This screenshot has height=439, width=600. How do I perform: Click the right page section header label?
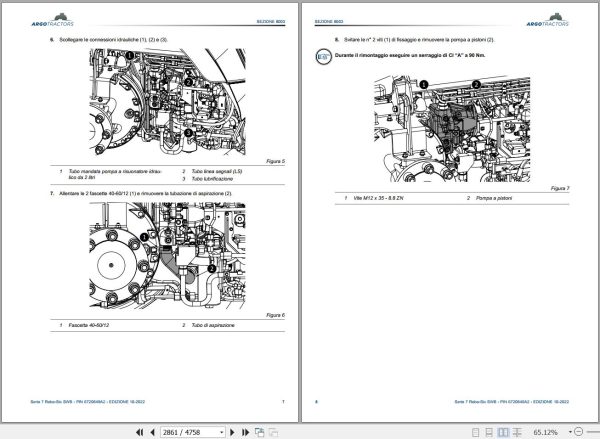[329, 22]
